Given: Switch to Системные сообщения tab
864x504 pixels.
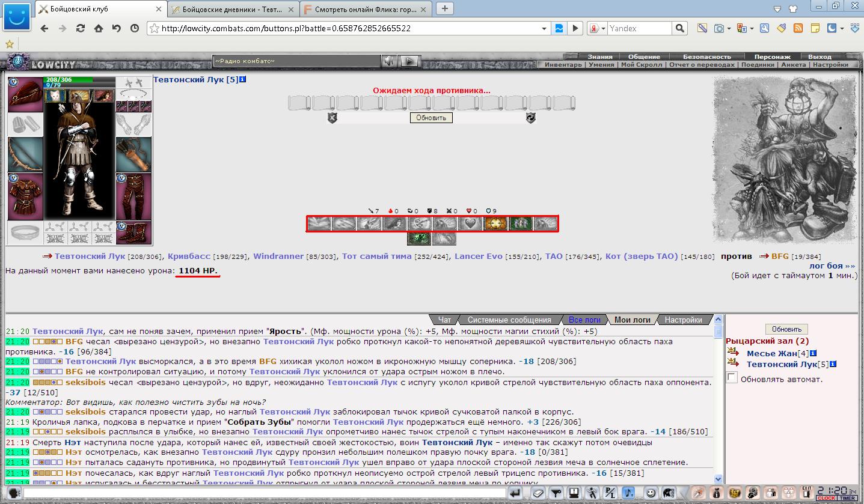Looking at the screenshot, I should [509, 320].
